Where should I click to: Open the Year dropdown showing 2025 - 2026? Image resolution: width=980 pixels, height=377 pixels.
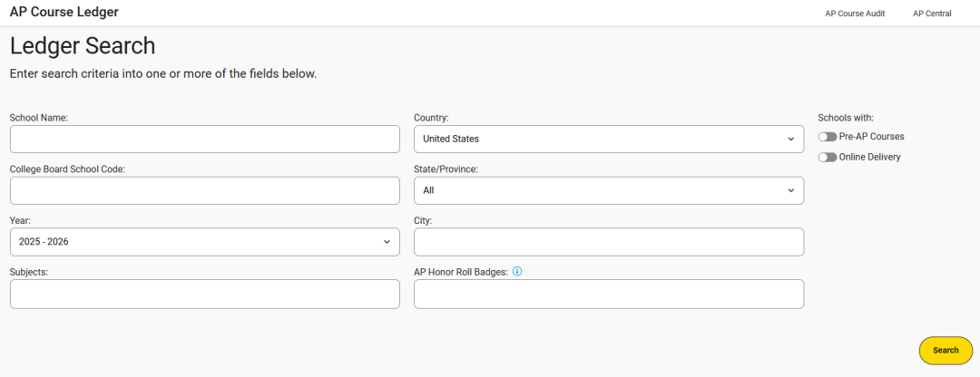[205, 242]
